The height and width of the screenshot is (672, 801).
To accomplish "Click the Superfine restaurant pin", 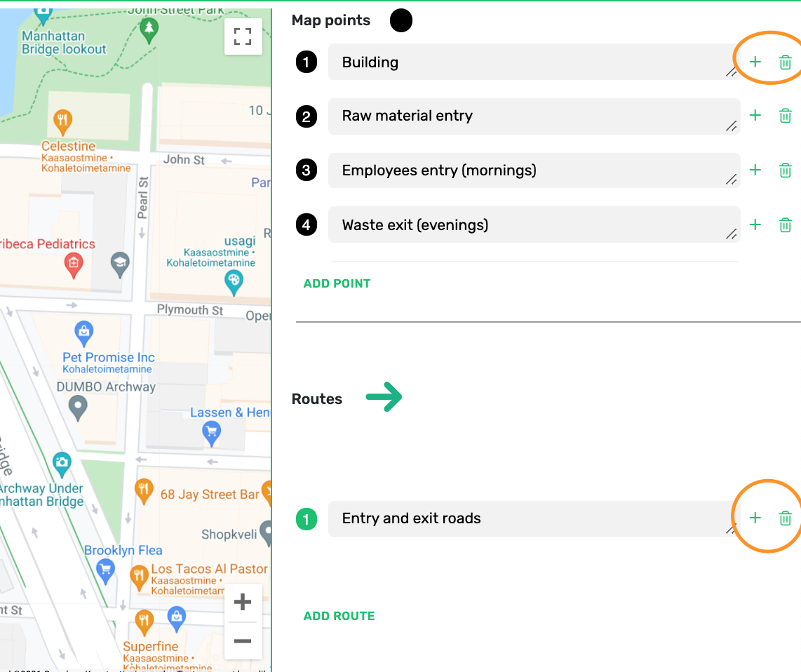I will pyautogui.click(x=144, y=622).
